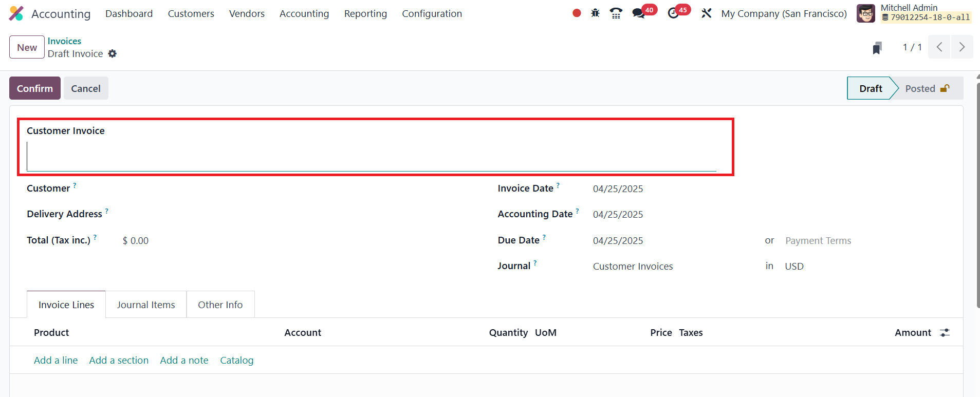980x397 pixels.
Task: Open the Accounting app home icon
Action: point(16,13)
